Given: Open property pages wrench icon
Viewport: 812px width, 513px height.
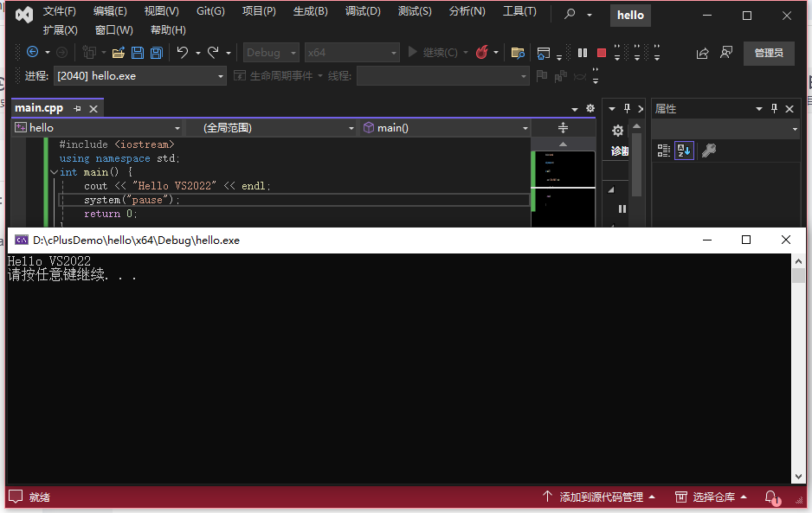Looking at the screenshot, I should point(708,151).
